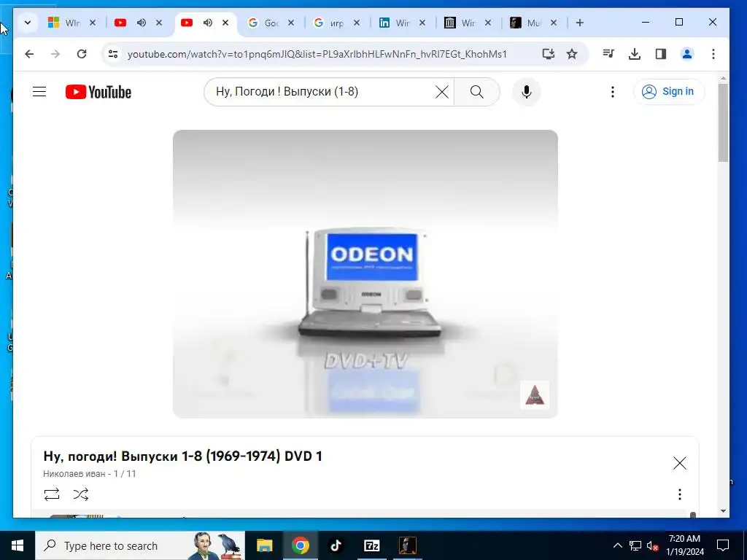747x560 pixels.
Task: Open the muted volume tray icon
Action: pos(653,545)
